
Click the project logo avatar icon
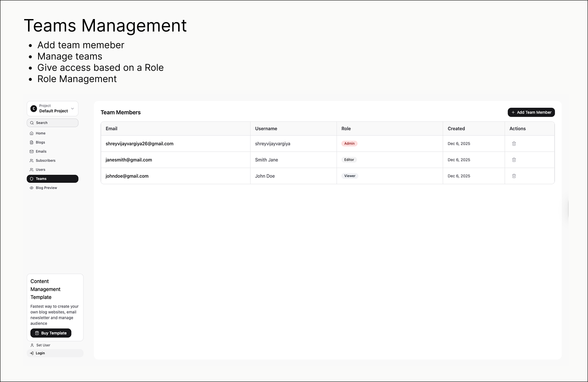coord(34,109)
